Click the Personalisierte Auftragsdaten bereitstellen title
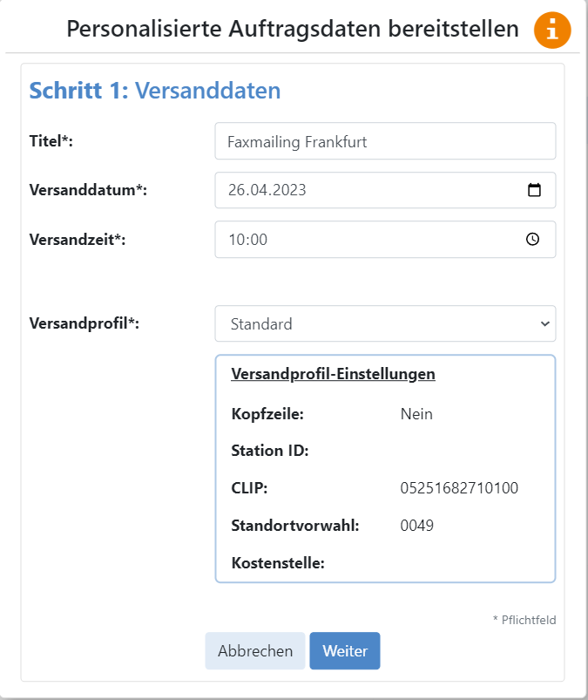The height and width of the screenshot is (700, 588). pyautogui.click(x=293, y=29)
